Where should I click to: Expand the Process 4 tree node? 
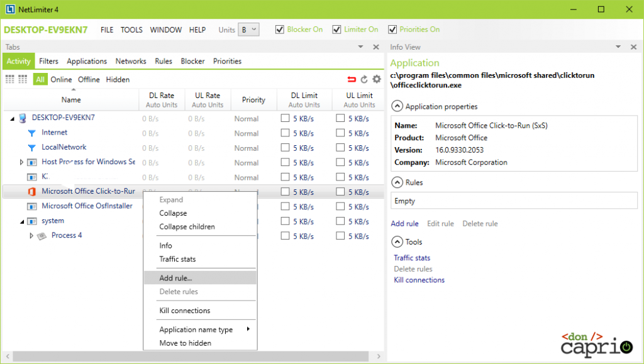[x=31, y=236]
